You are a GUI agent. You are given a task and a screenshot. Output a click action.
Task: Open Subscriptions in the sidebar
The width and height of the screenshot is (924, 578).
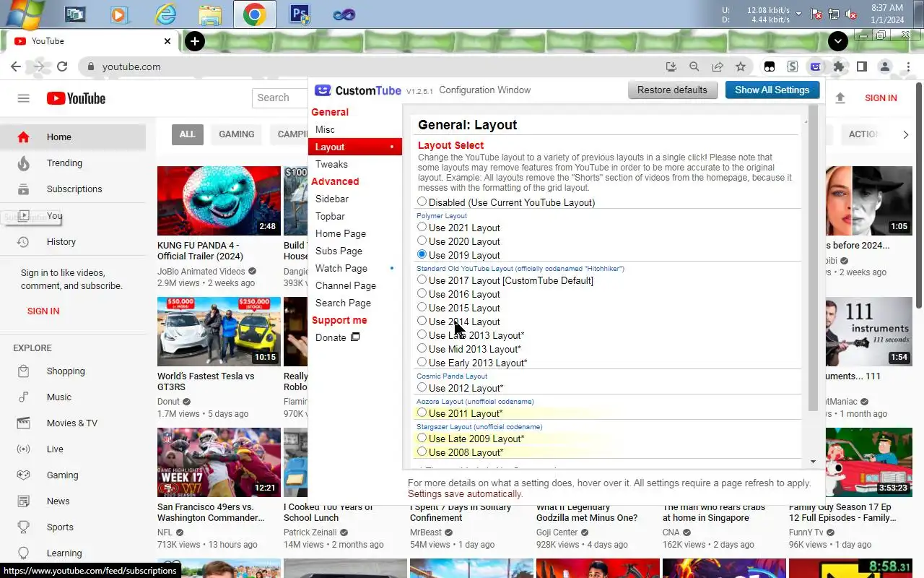coord(73,189)
